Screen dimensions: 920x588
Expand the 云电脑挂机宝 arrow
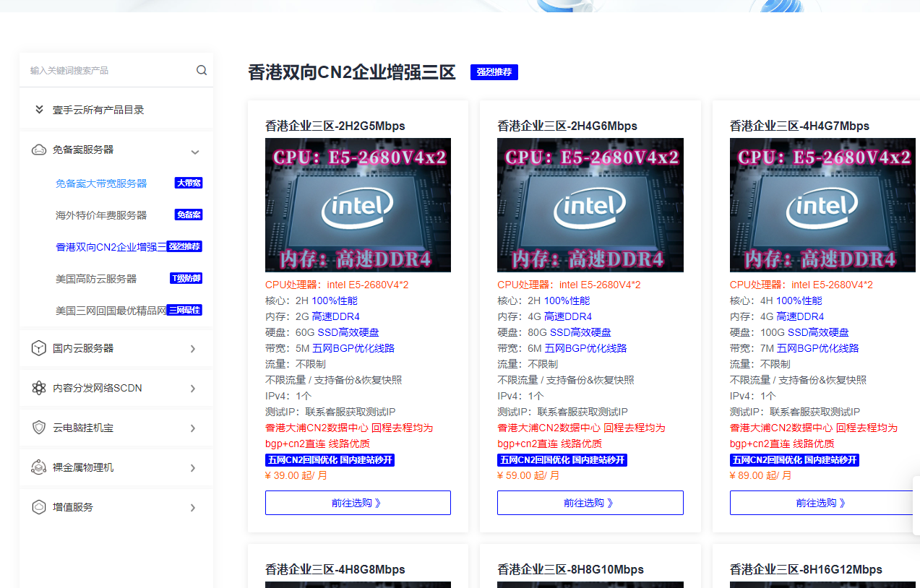[193, 428]
